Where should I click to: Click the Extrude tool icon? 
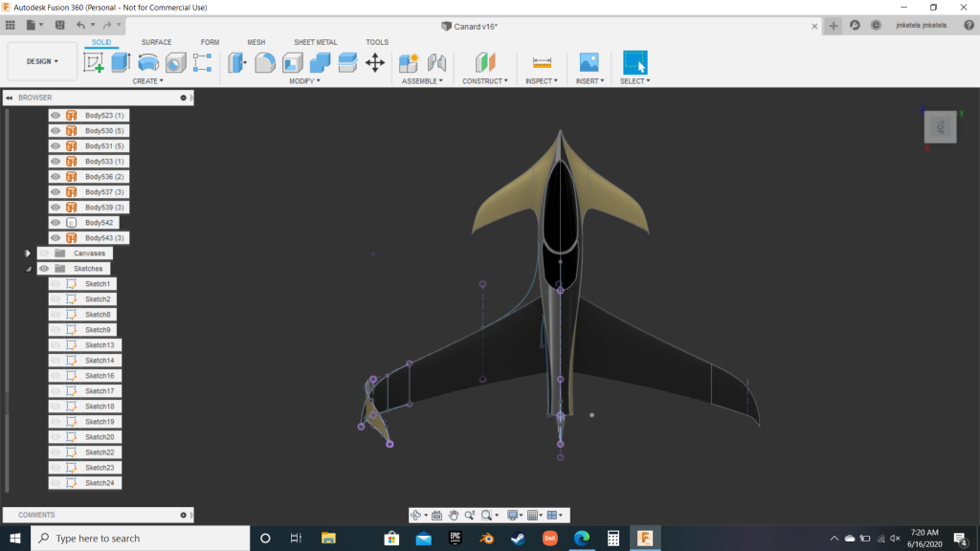[121, 63]
